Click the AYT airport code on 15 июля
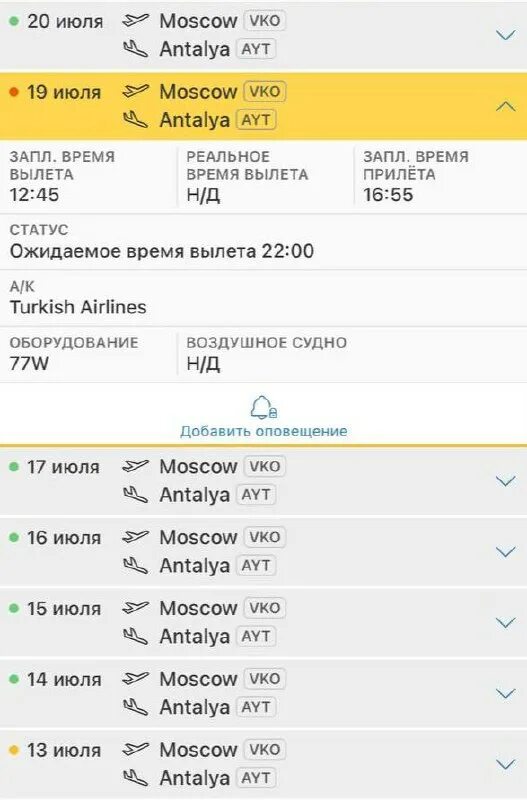 (x=256, y=637)
